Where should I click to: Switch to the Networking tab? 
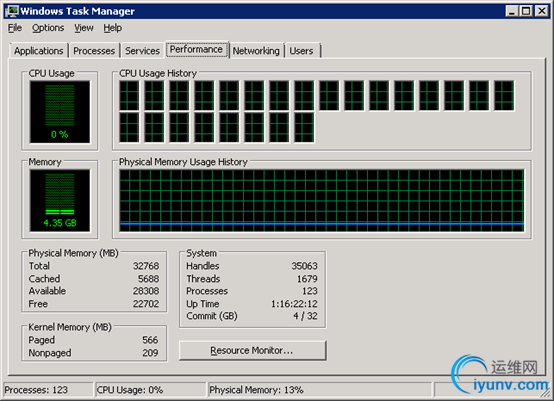click(256, 51)
